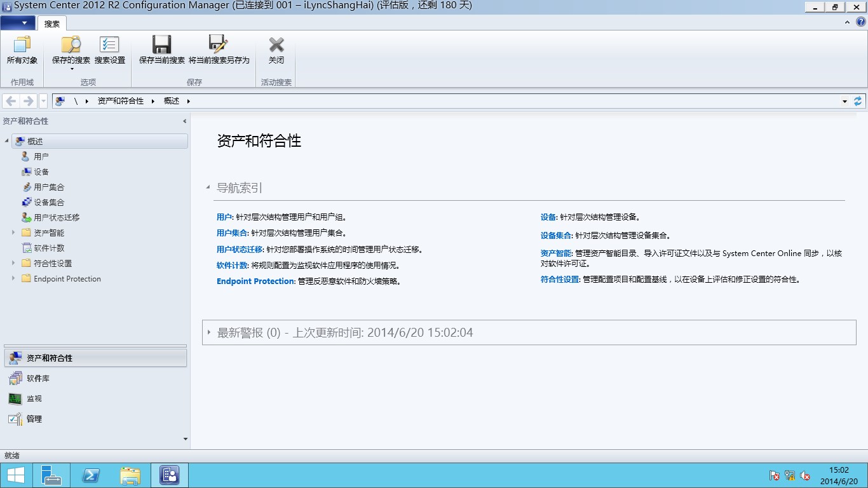The width and height of the screenshot is (868, 488).
Task: Open the 符合性设置 link in navigation index
Action: click(x=560, y=279)
